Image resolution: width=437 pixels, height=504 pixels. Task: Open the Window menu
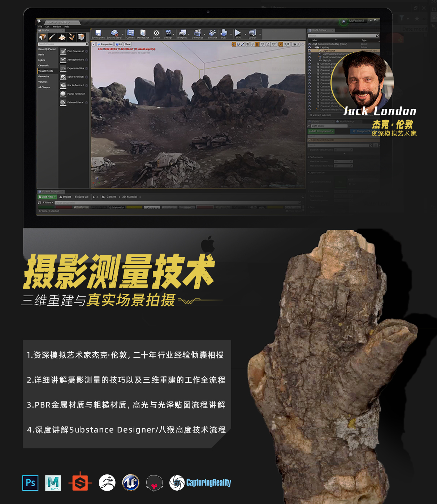pos(57,27)
